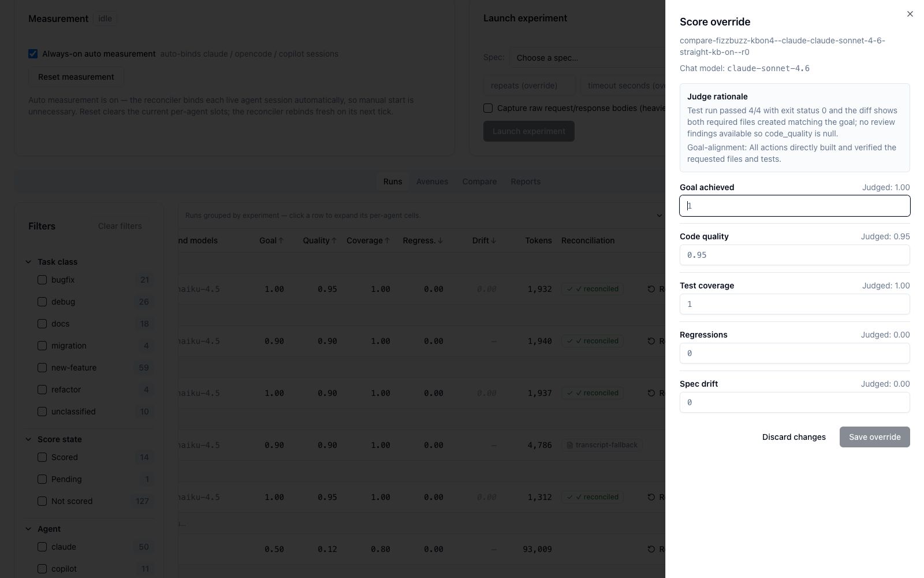Click Clear filters link
Viewport: 924px width, 578px height.
click(120, 226)
